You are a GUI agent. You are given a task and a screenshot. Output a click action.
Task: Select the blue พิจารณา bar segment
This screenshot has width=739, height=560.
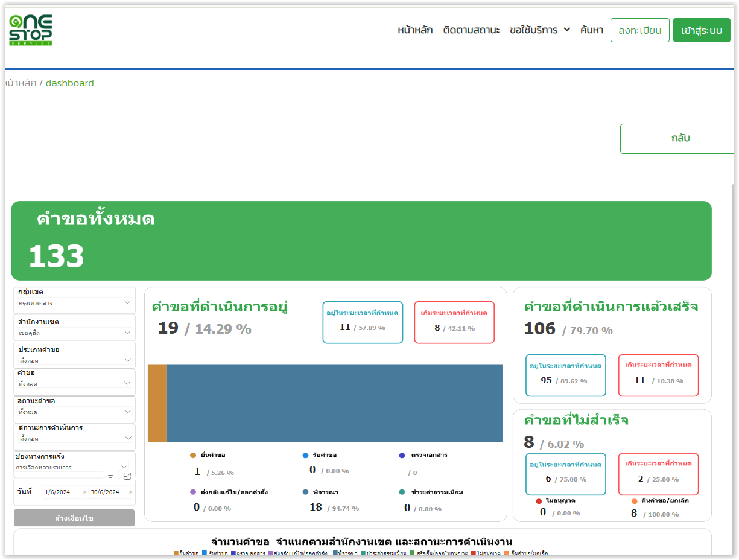pos(334,403)
